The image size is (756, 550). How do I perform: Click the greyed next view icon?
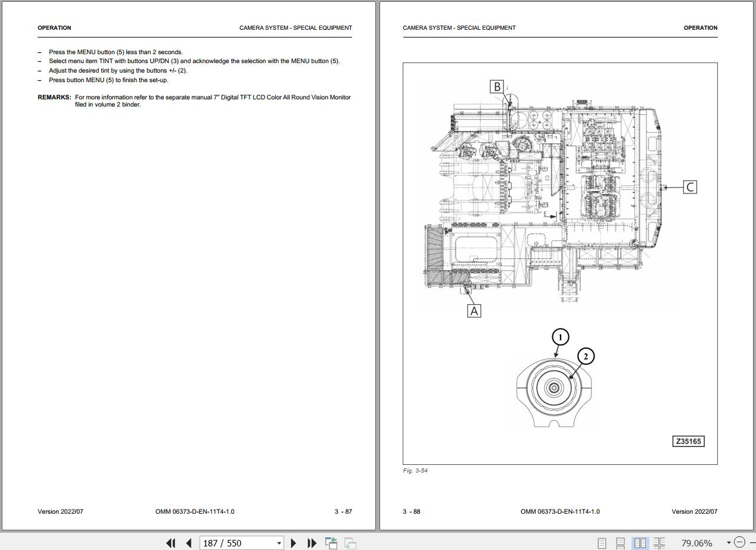(350, 543)
